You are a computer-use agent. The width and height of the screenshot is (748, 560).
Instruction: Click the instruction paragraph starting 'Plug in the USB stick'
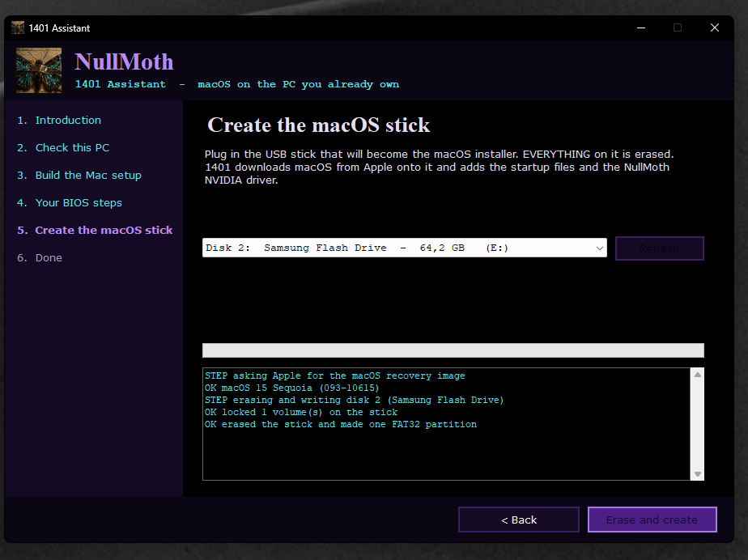(439, 167)
